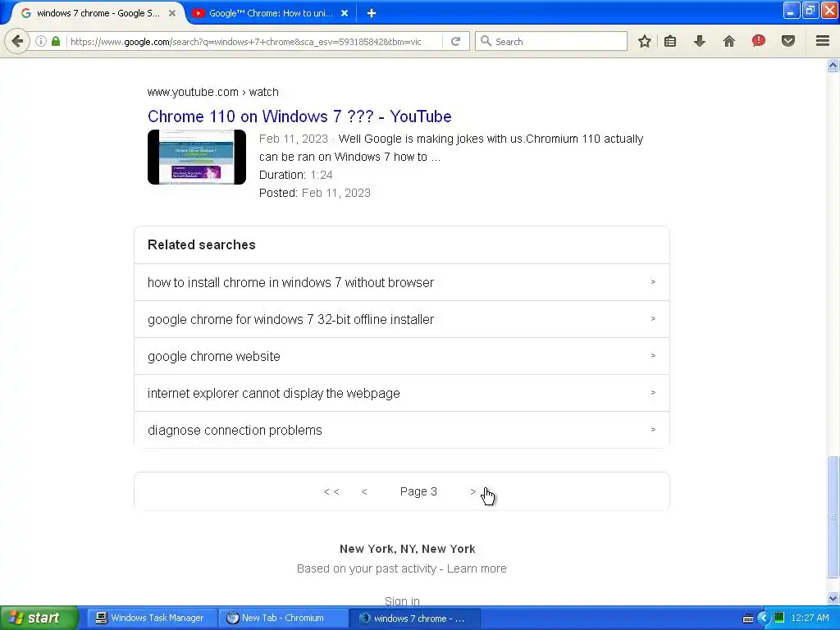Click green CPU meter tray icon
This screenshot has width=840, height=630.
(779, 617)
